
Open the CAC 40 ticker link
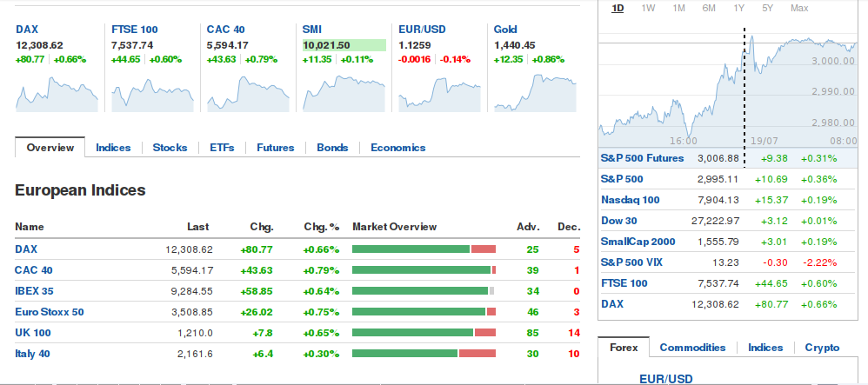coord(226,30)
